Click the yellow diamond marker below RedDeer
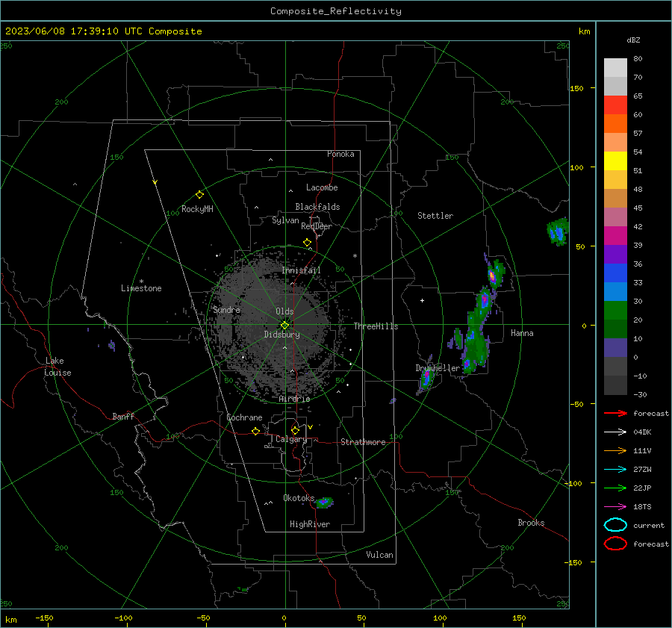 click(x=307, y=243)
